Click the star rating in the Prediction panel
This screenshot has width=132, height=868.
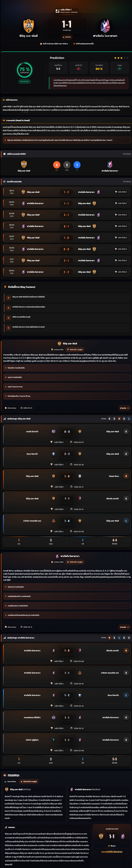[x=121, y=58]
